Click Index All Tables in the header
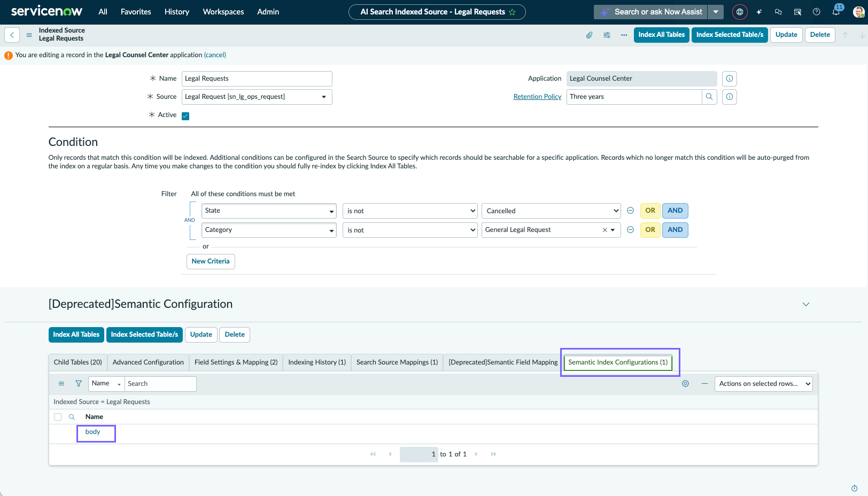Image resolution: width=868 pixels, height=496 pixels. 662,35
